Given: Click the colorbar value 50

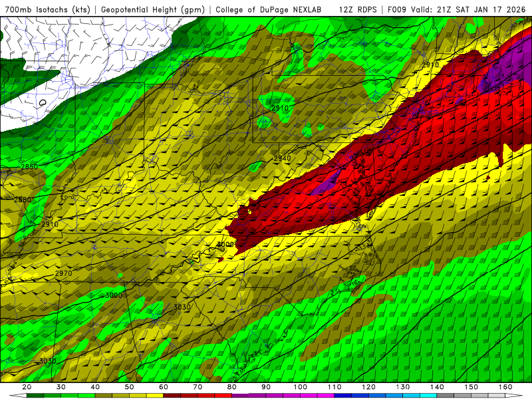Looking at the screenshot, I should 129,387.
